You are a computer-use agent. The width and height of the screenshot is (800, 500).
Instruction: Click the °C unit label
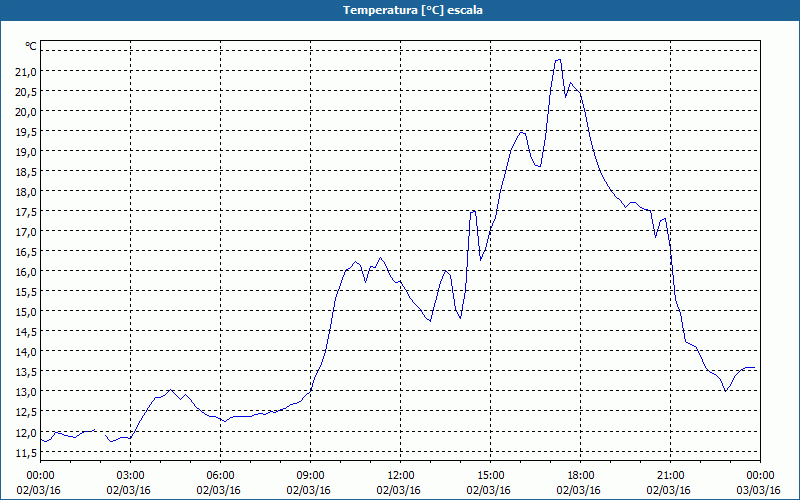coord(31,46)
